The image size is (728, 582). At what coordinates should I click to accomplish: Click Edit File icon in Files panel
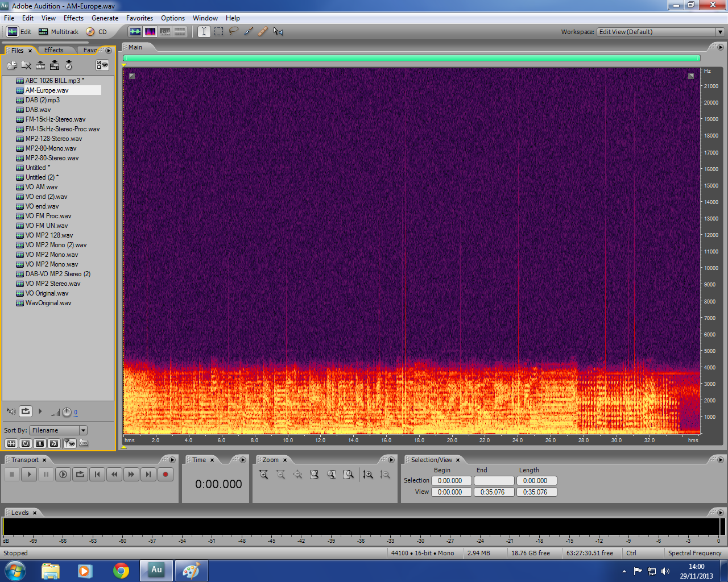(x=40, y=65)
